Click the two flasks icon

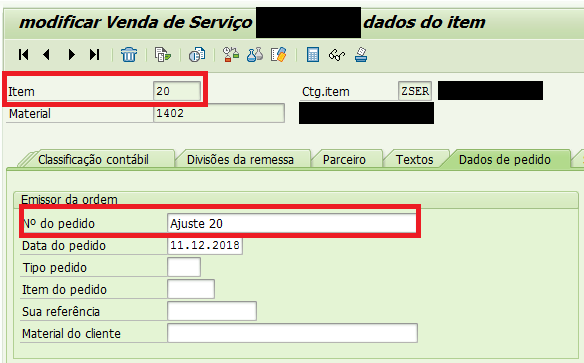point(255,55)
